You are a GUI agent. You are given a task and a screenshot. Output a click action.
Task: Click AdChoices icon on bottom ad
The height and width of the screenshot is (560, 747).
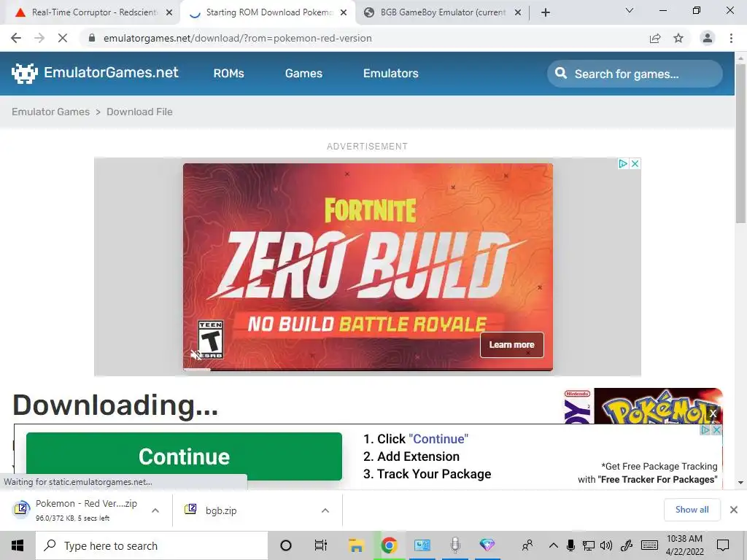[705, 430]
